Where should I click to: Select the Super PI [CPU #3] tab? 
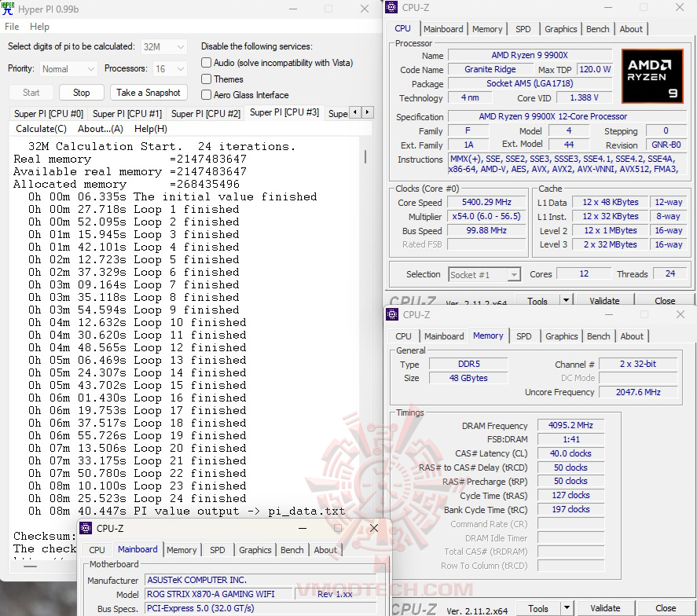[x=284, y=112]
